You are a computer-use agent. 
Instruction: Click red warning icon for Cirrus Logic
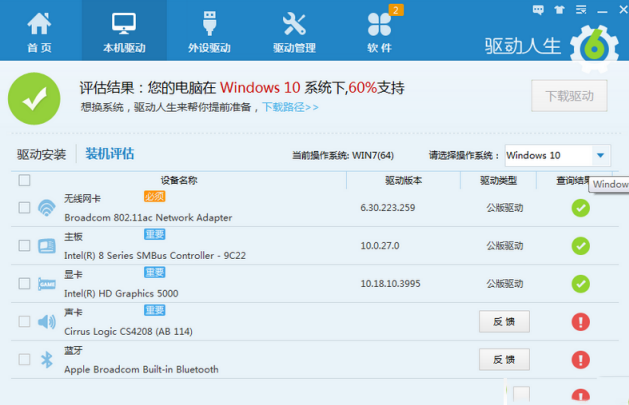[580, 322]
